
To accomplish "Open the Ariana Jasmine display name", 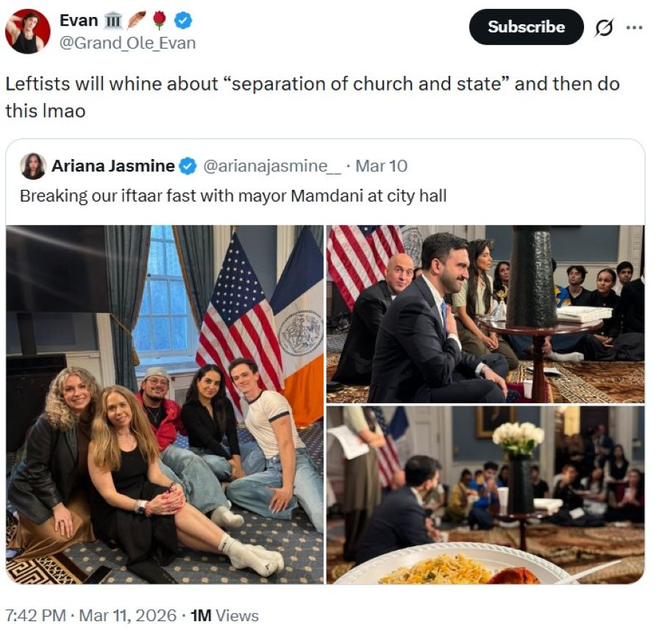I will pos(113,166).
